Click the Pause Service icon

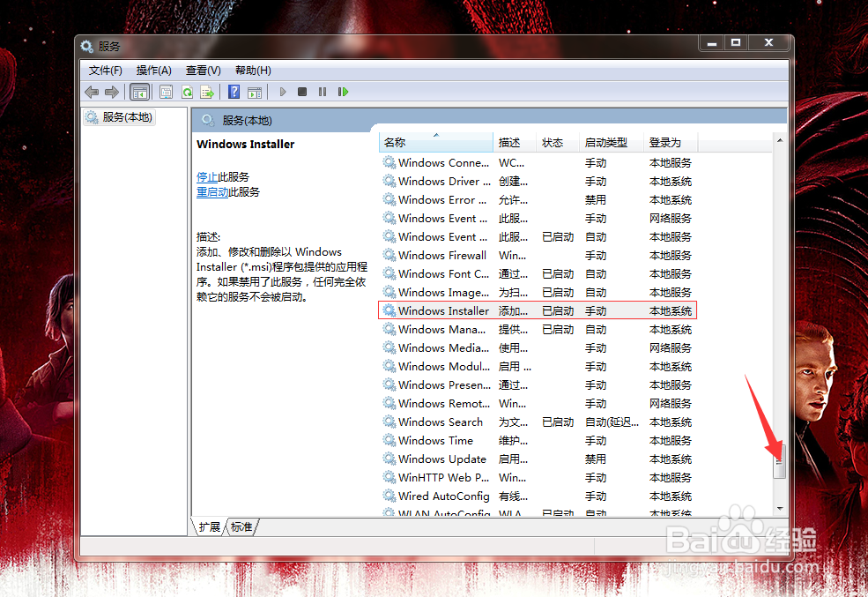point(323,92)
